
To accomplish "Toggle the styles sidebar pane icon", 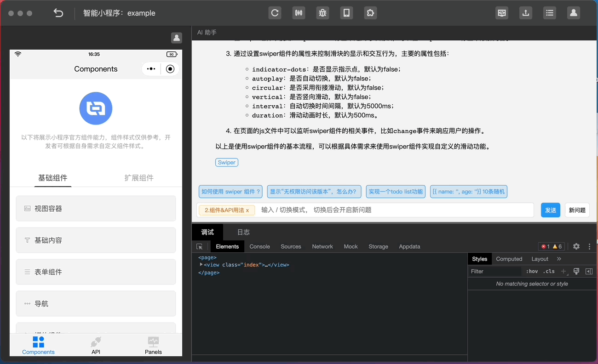I will 589,271.
